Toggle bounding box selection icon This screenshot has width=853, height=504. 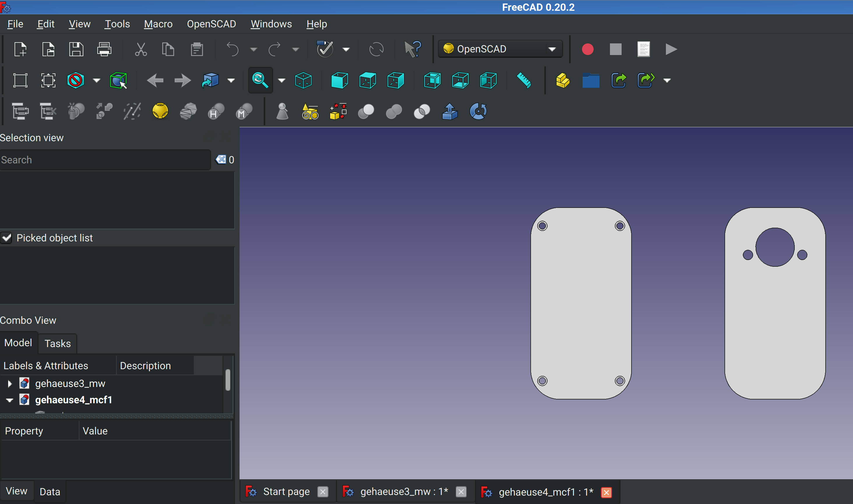[x=118, y=80]
